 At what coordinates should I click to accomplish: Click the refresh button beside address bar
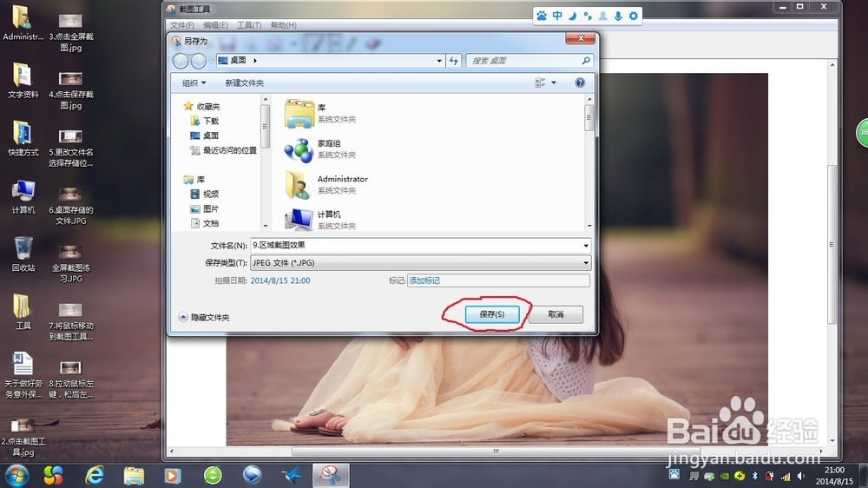click(454, 61)
